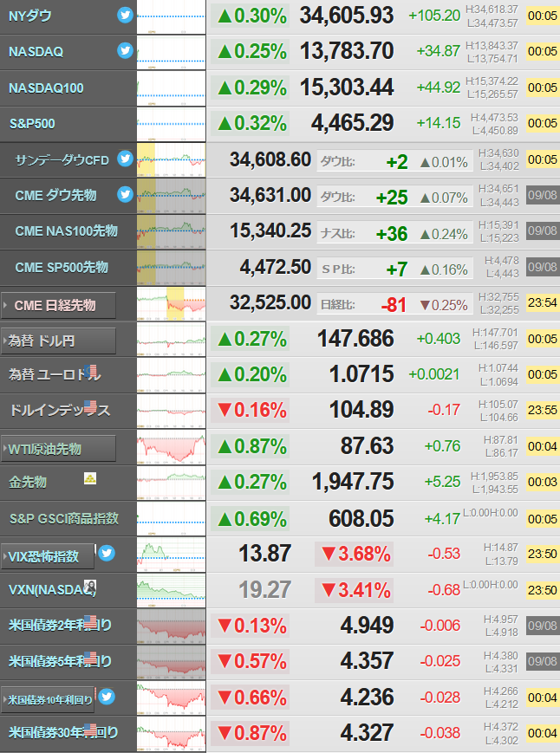Screen dimensions: 560x753
Task: Click the サンデーダウCFD mini chart
Action: click(171, 160)
